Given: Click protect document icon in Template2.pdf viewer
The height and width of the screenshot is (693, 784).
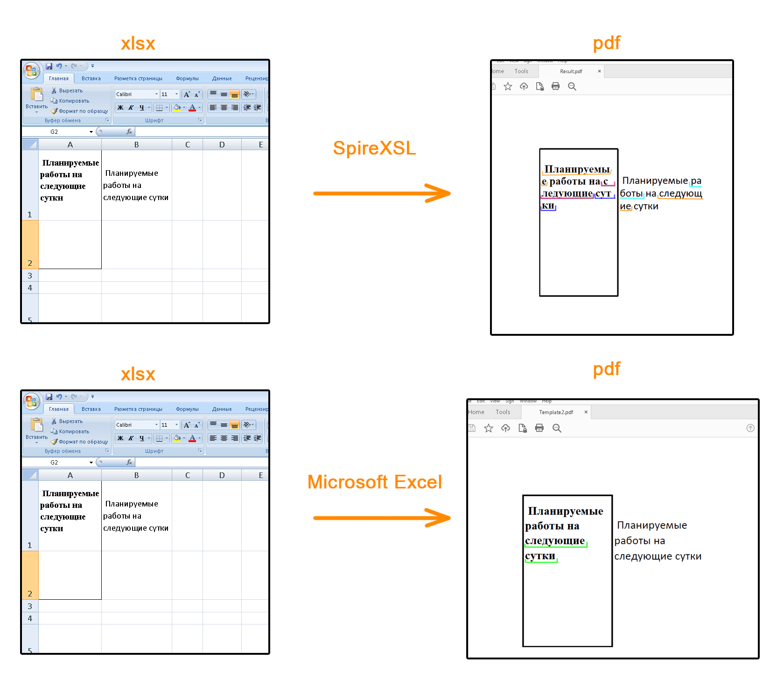Looking at the screenshot, I should tap(523, 428).
